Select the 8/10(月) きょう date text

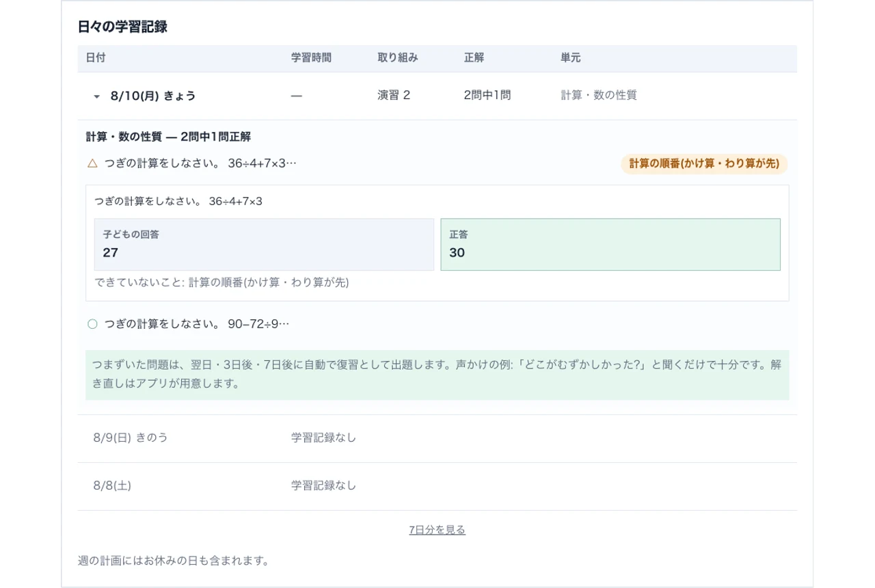tap(153, 96)
